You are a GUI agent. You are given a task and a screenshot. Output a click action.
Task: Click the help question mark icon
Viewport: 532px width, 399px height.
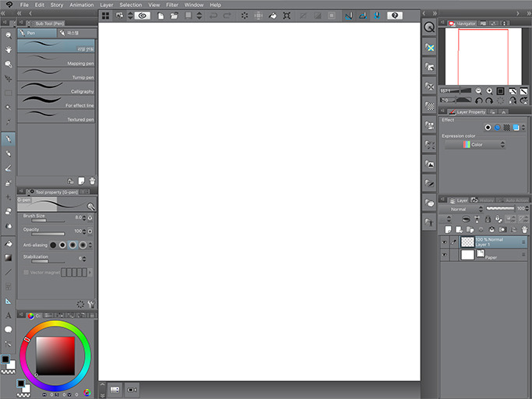click(x=395, y=16)
